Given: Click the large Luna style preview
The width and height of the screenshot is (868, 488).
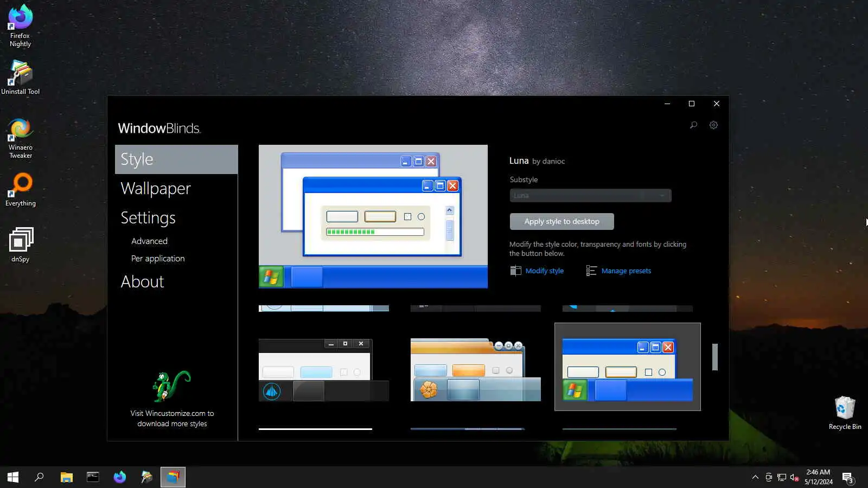Looking at the screenshot, I should pyautogui.click(x=373, y=216).
